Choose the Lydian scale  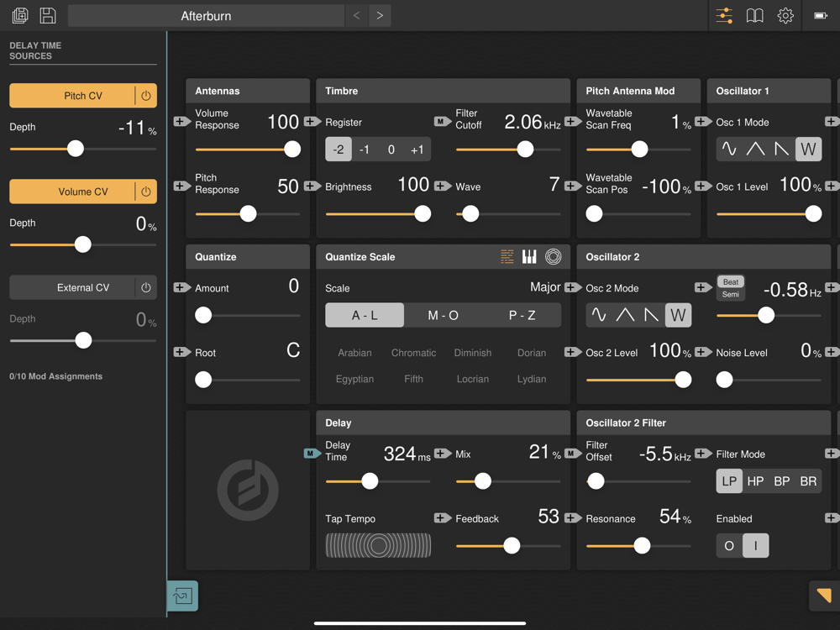532,379
